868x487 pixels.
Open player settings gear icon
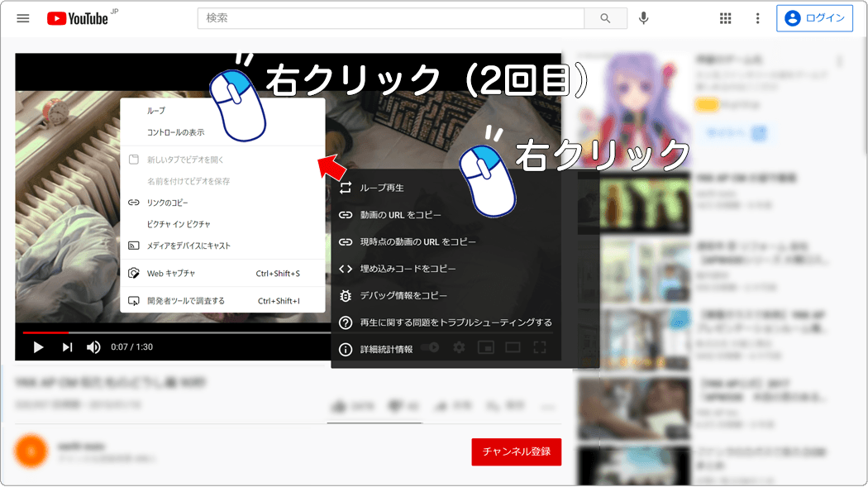click(459, 347)
